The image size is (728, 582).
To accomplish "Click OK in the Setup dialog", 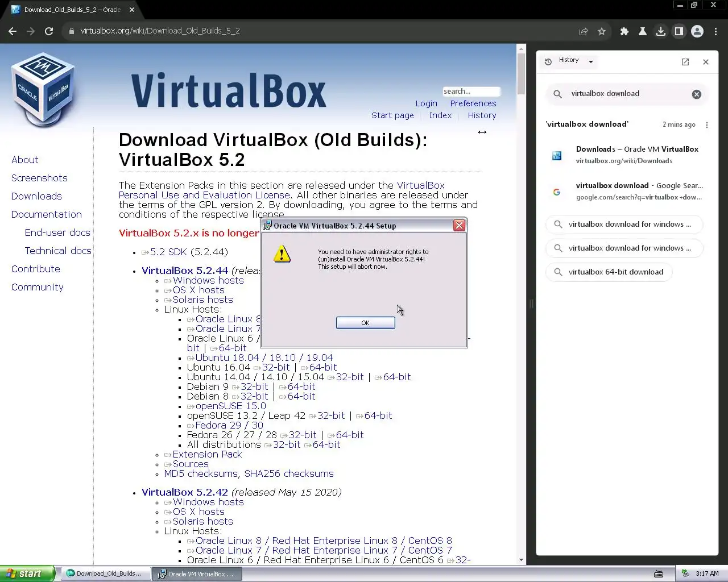I will tap(365, 323).
